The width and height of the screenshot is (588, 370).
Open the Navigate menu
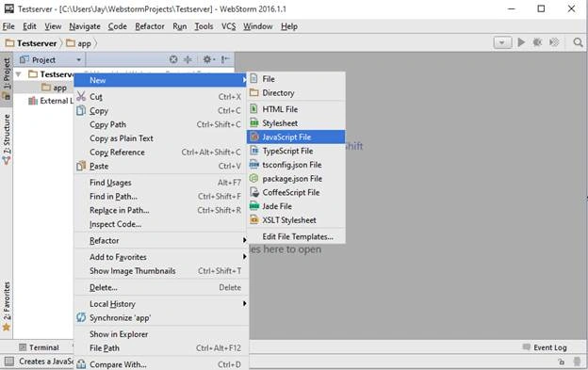coord(85,26)
